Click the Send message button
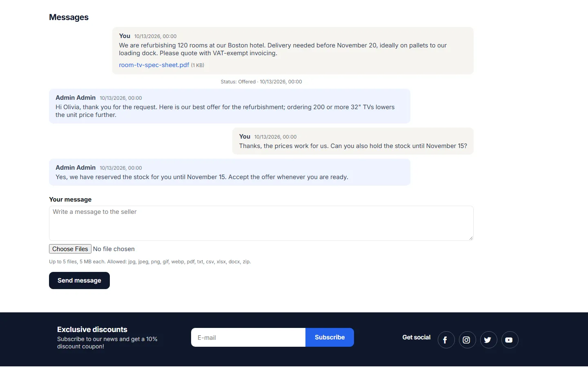The image size is (588, 368). [x=79, y=280]
